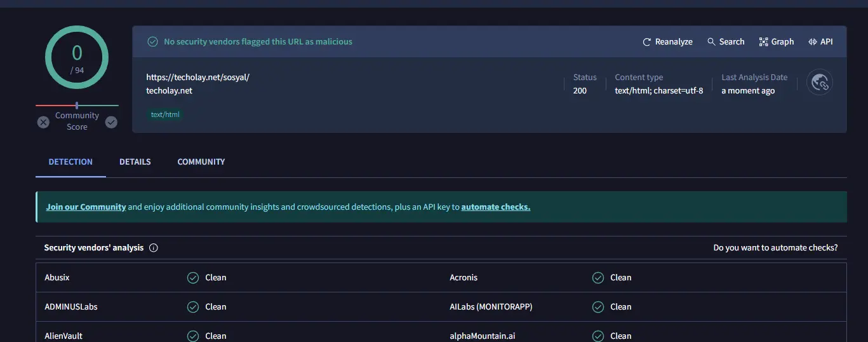The height and width of the screenshot is (342, 868).
Task: Click the Clean check icon for ADMINUSLabs
Action: pyautogui.click(x=193, y=307)
